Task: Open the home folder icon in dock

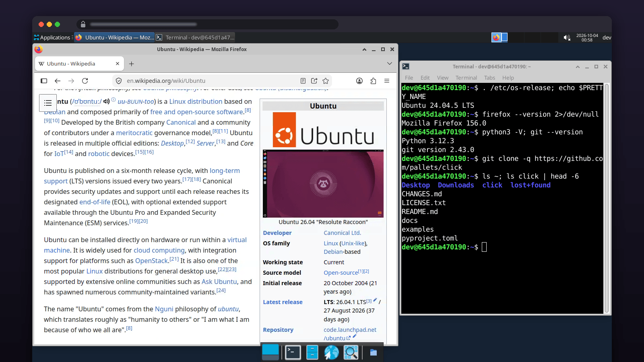Action: point(374,352)
